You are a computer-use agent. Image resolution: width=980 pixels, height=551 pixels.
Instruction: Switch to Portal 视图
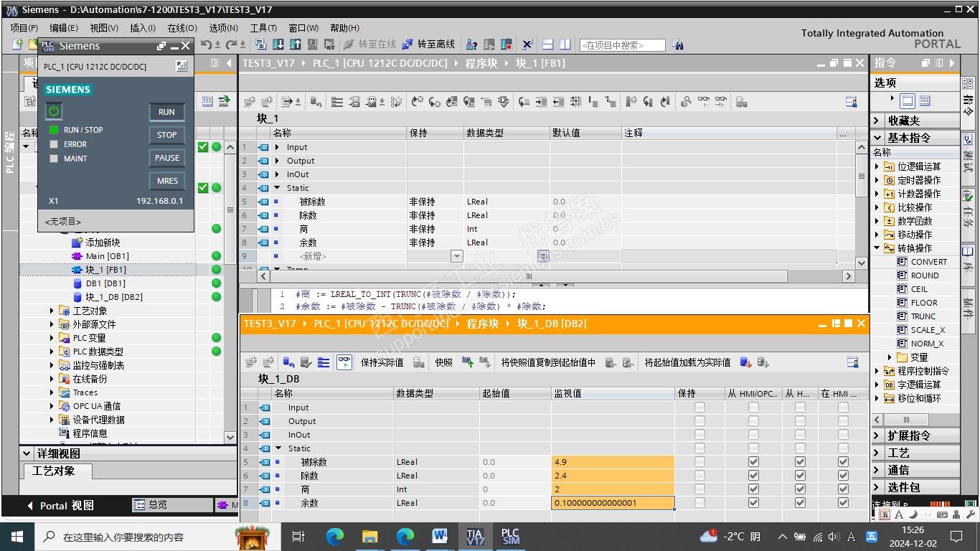click(x=60, y=506)
